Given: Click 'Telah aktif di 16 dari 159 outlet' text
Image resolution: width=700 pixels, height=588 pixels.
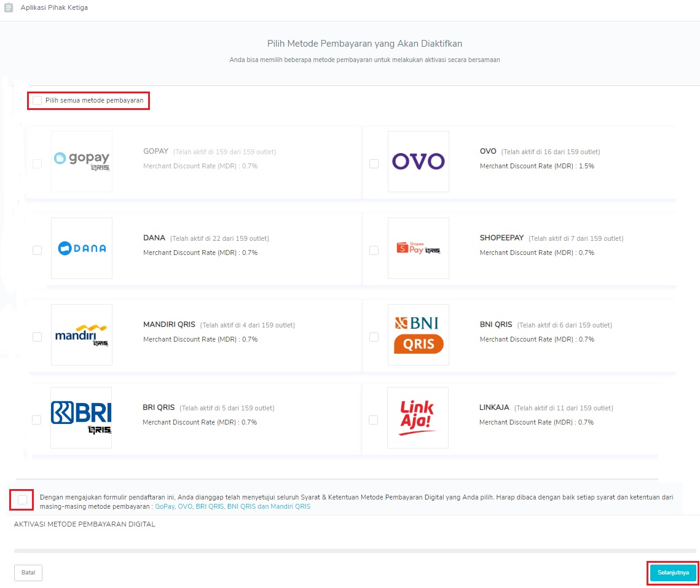Looking at the screenshot, I should click(551, 152).
